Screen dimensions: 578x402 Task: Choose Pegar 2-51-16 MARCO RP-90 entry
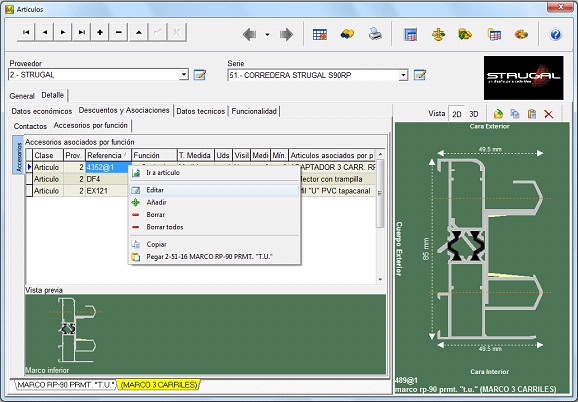tap(214, 257)
